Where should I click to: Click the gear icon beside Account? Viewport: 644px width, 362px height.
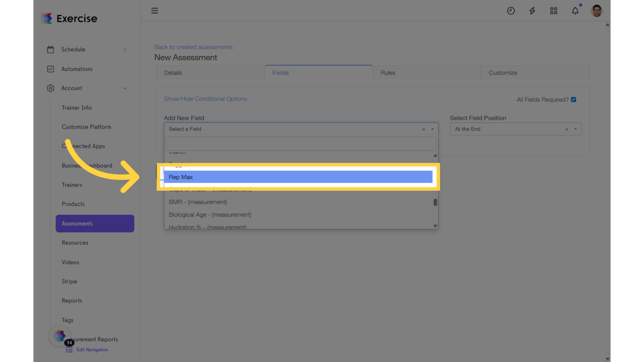[50, 88]
